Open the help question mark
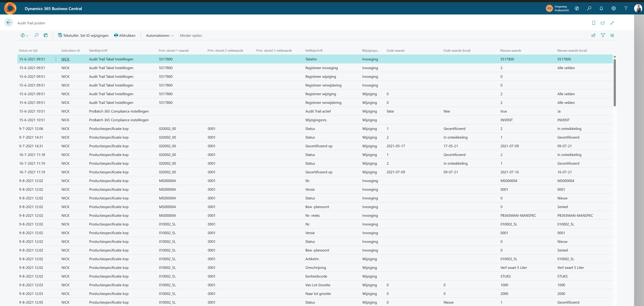This screenshot has width=644, height=306. coord(626,9)
